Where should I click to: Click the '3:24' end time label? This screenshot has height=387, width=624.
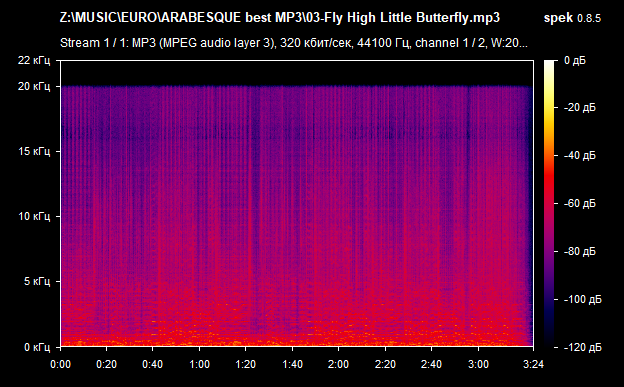533,364
